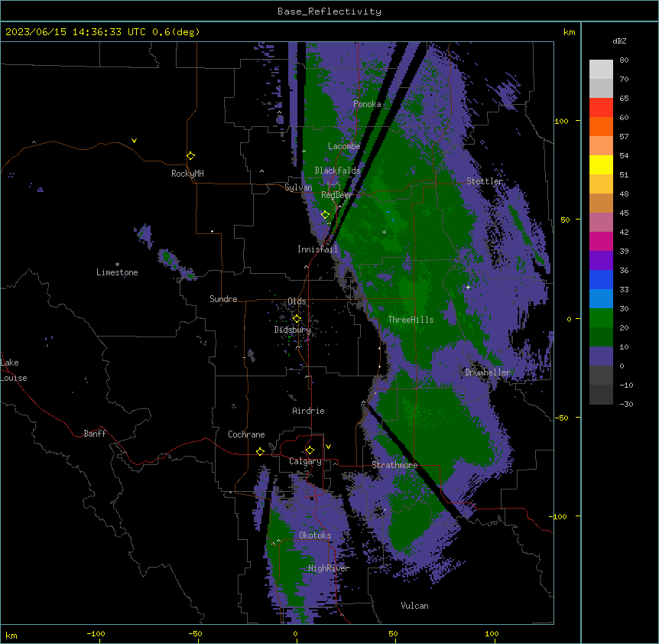Screen dimensions: 659x644
Task: Click the Blackfalds label
Action: [x=337, y=171]
